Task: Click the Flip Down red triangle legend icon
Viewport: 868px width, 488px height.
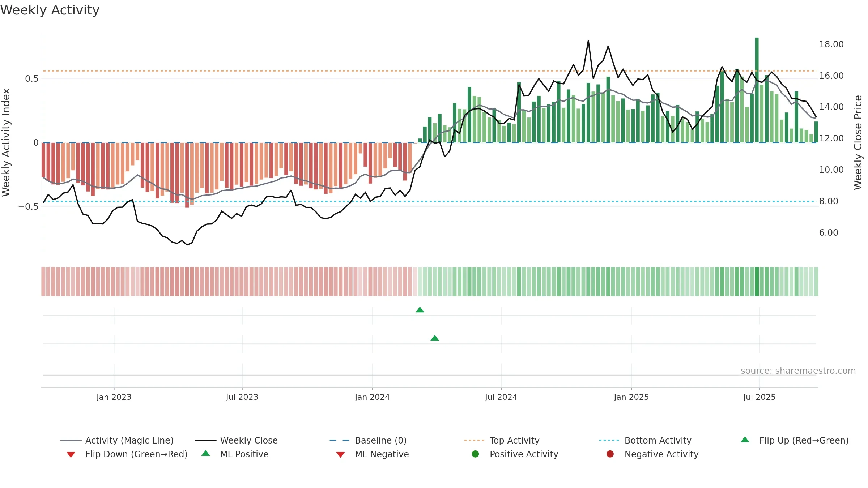Action: 71,455
